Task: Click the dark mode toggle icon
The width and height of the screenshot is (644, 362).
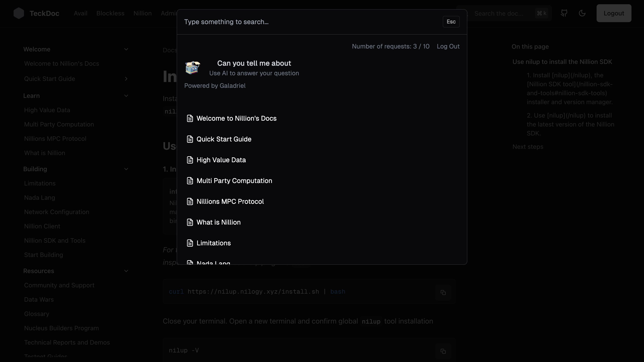Action: 582,13
